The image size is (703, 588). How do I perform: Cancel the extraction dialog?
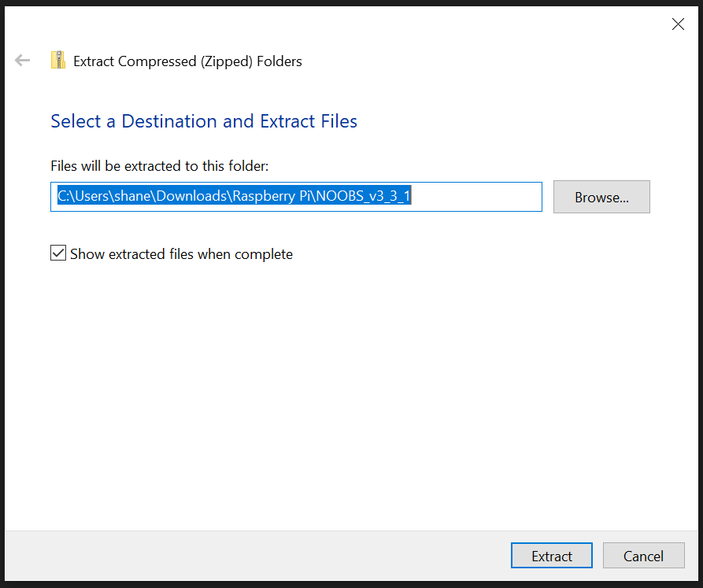click(x=643, y=556)
